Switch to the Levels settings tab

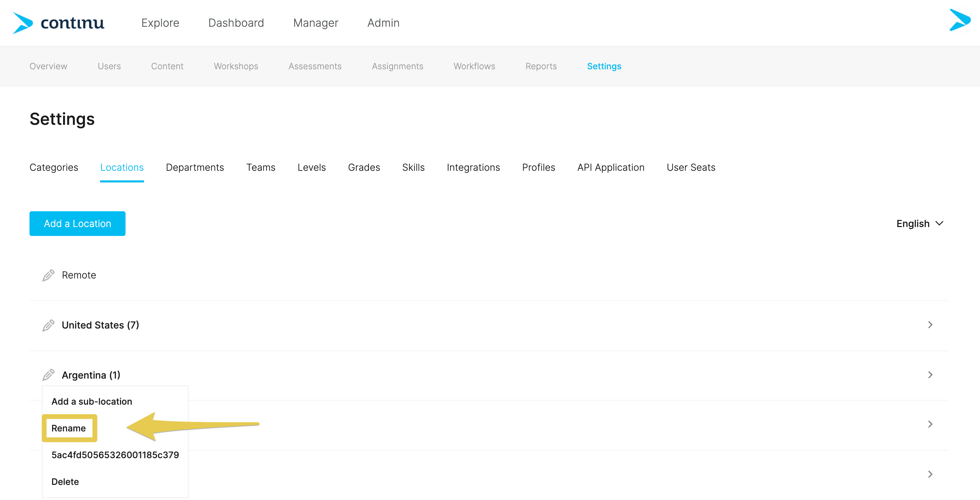click(x=312, y=168)
